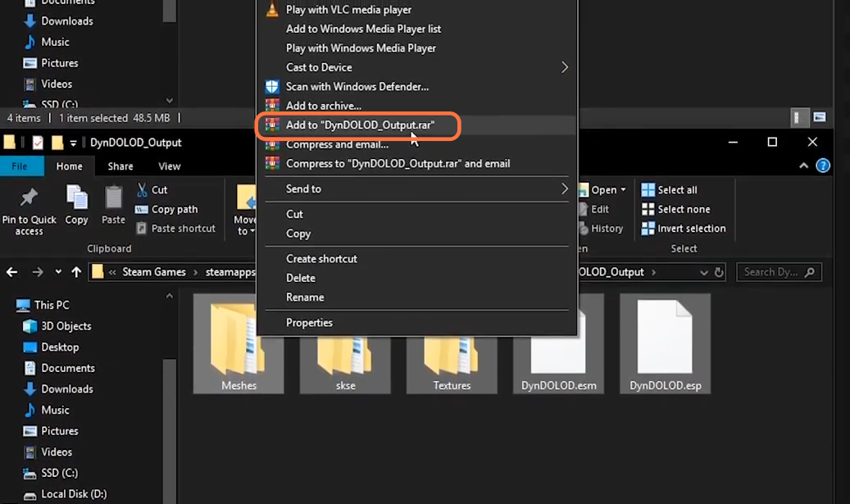
Task: Open the File ribbon tab
Action: click(x=20, y=166)
